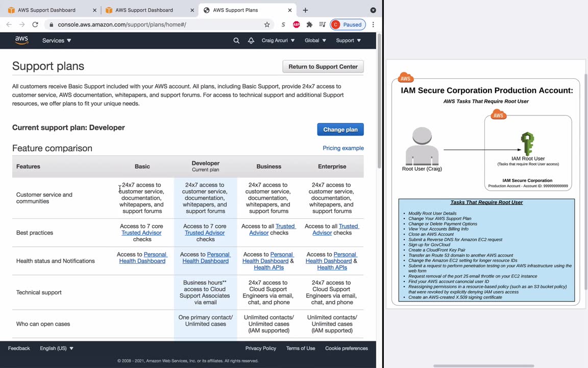Click the browser forward arrow
The image size is (588, 368).
pyautogui.click(x=22, y=25)
